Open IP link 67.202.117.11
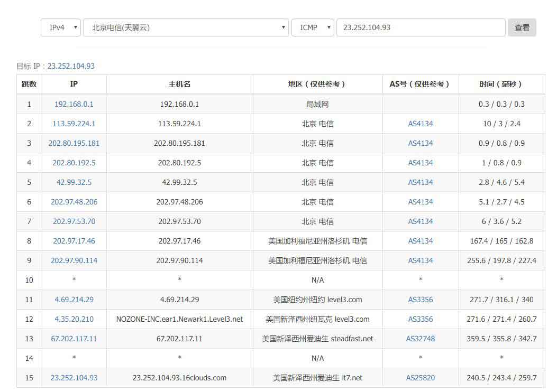 point(74,339)
